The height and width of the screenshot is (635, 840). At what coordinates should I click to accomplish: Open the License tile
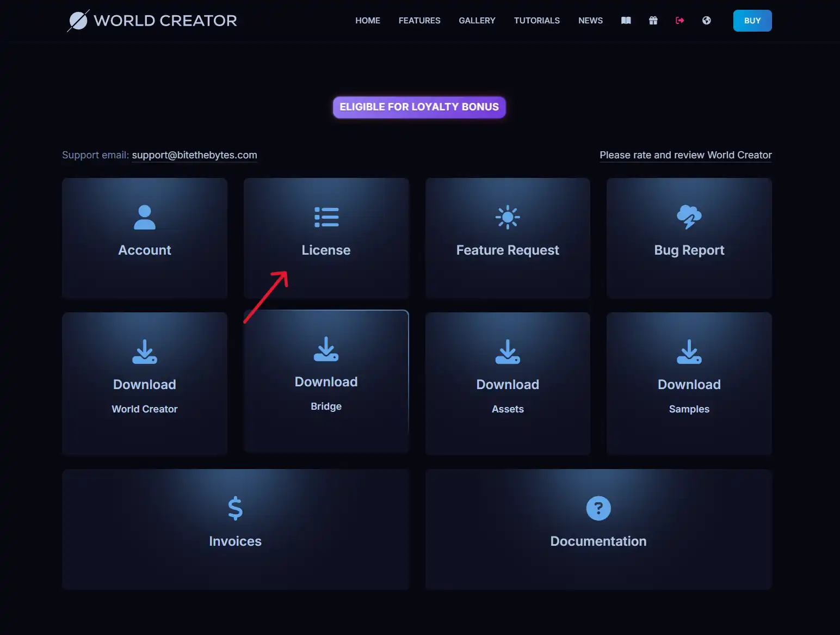pyautogui.click(x=326, y=238)
